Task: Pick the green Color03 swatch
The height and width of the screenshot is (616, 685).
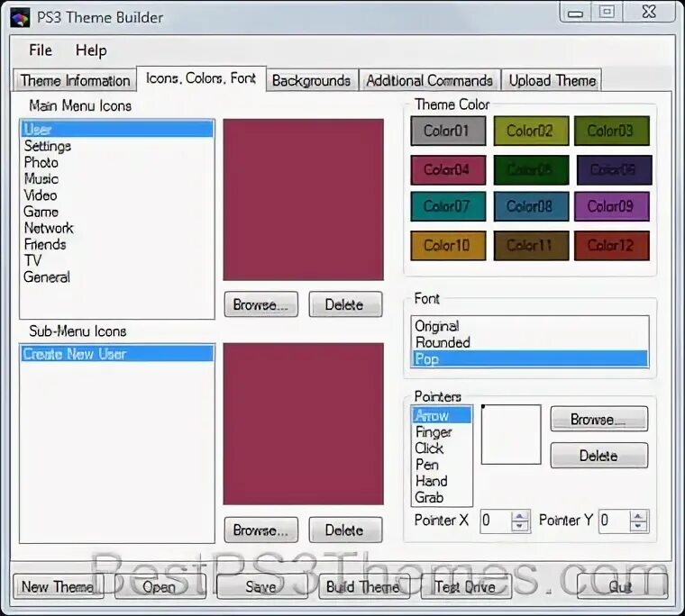Action: (612, 131)
